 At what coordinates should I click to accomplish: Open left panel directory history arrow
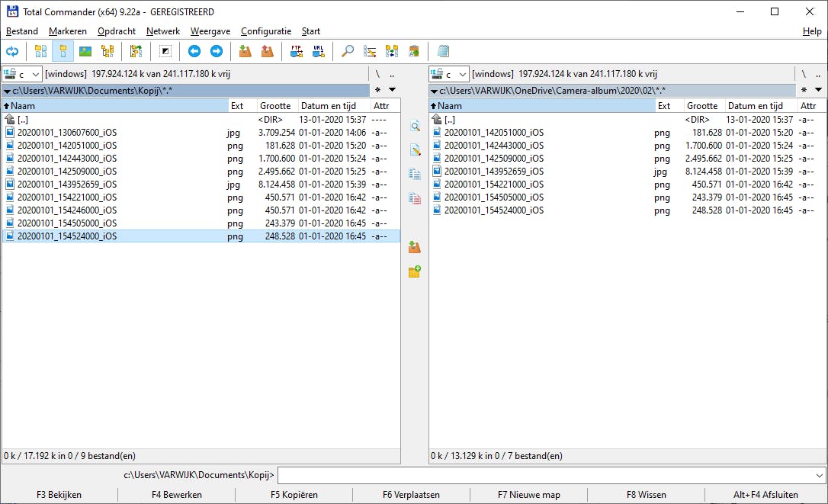(392, 90)
